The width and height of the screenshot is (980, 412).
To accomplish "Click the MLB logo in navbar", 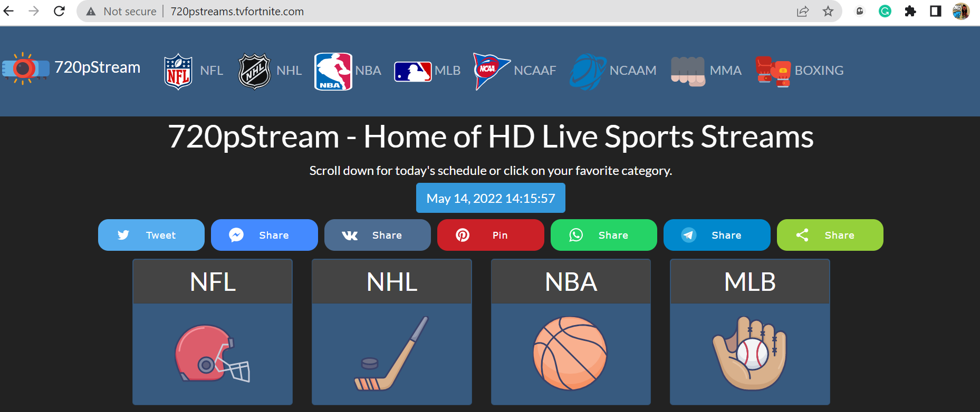I will point(413,72).
